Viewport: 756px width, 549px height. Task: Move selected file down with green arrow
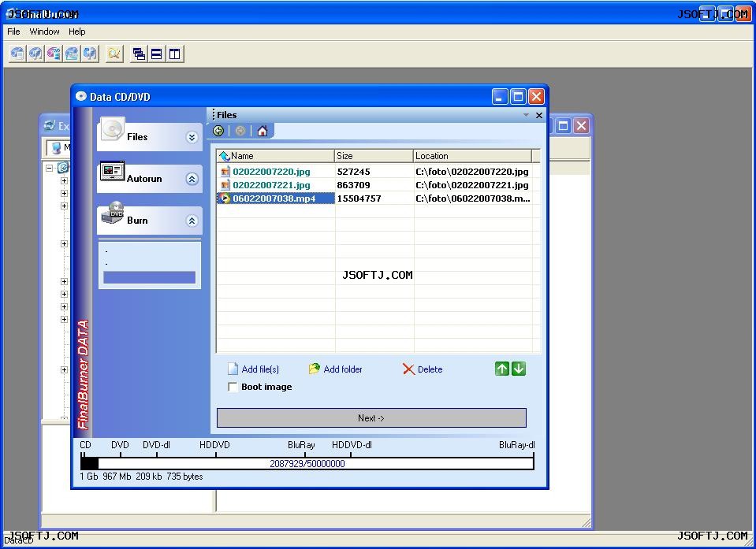click(519, 369)
